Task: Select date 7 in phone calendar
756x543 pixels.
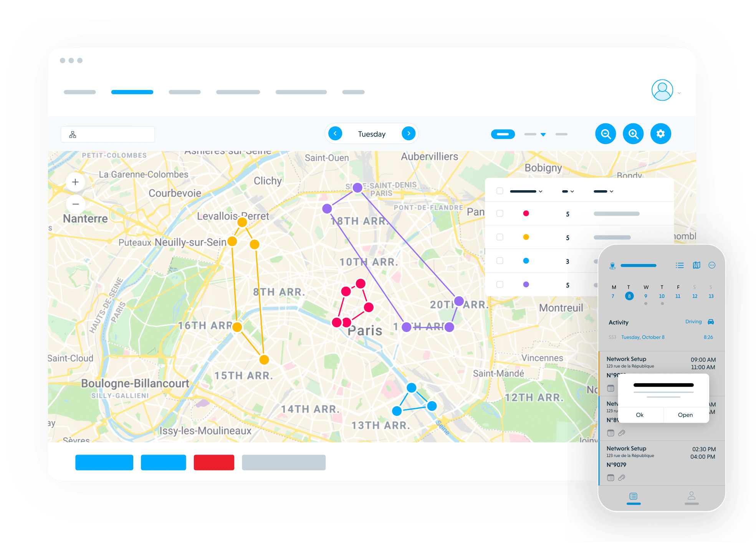Action: pyautogui.click(x=613, y=296)
